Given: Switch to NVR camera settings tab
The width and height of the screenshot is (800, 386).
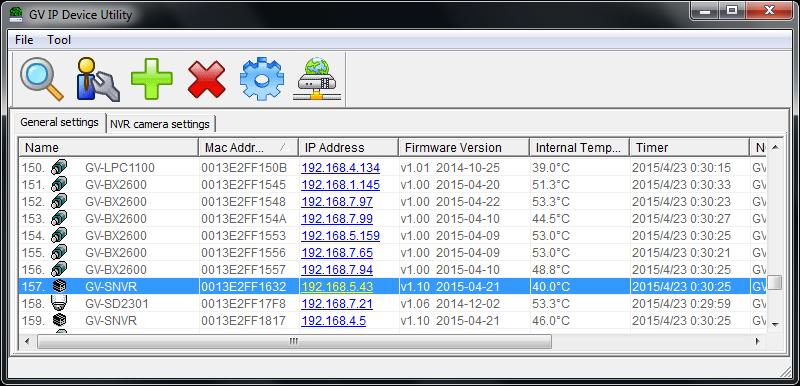Looking at the screenshot, I should (160, 124).
